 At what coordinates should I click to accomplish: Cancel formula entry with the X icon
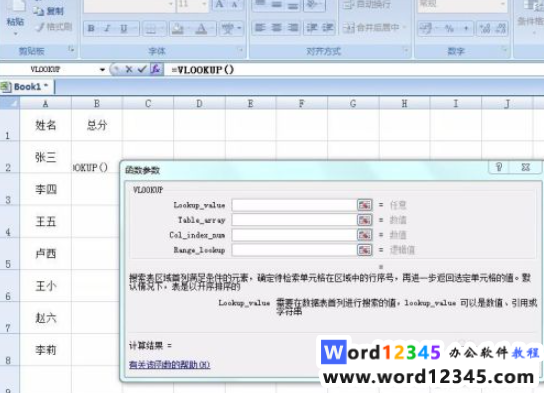pyautogui.click(x=129, y=70)
